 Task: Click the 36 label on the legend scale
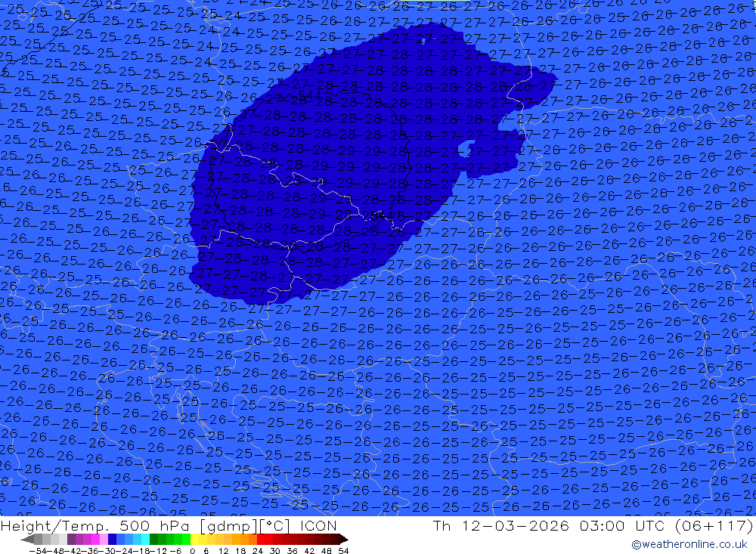[x=292, y=551]
